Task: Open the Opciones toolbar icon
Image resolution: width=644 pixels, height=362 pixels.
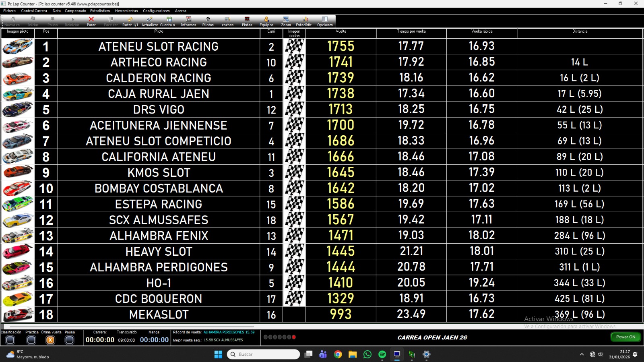Action: click(325, 21)
